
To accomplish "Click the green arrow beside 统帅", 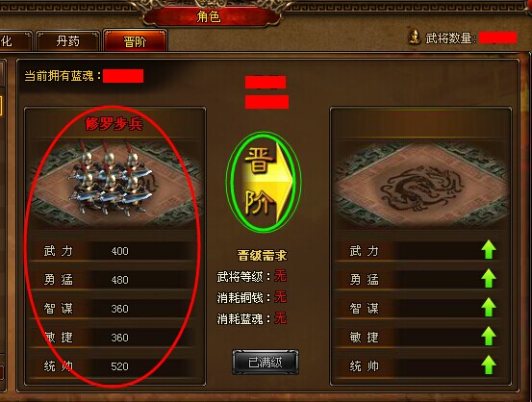I will coord(489,364).
